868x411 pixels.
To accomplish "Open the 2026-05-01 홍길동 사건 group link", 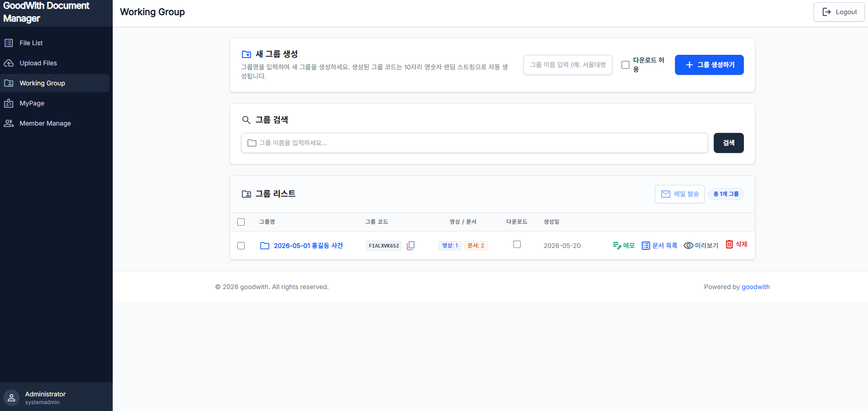I will [x=308, y=246].
